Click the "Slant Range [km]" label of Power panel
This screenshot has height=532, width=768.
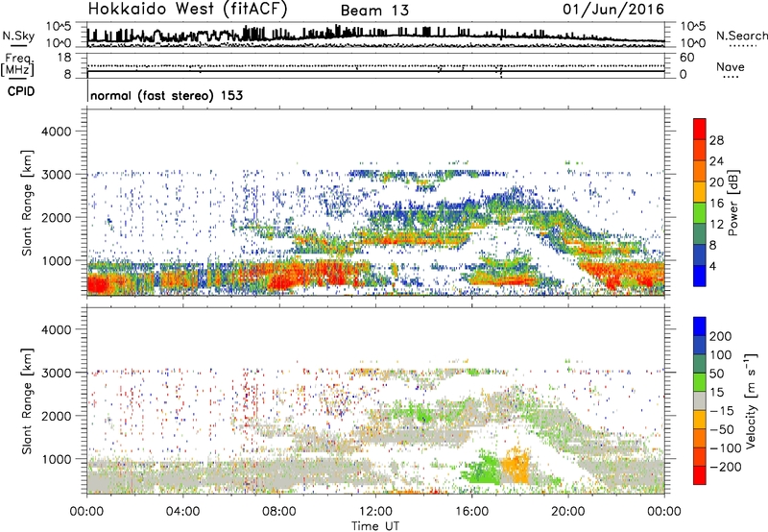coord(27,203)
